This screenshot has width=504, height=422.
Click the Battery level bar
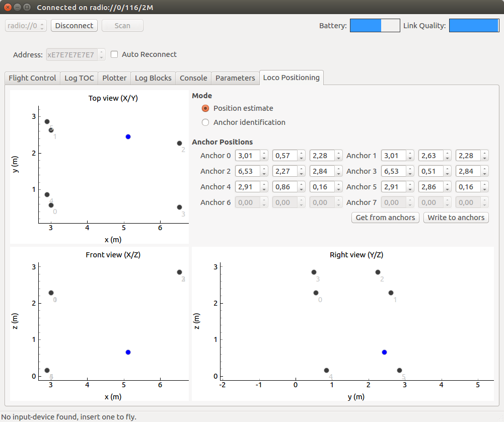tap(375, 26)
